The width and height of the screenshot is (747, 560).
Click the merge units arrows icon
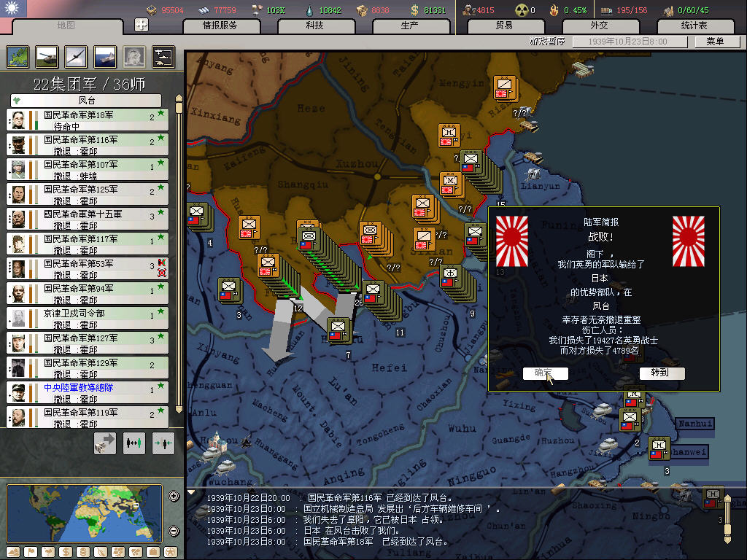[x=163, y=443]
